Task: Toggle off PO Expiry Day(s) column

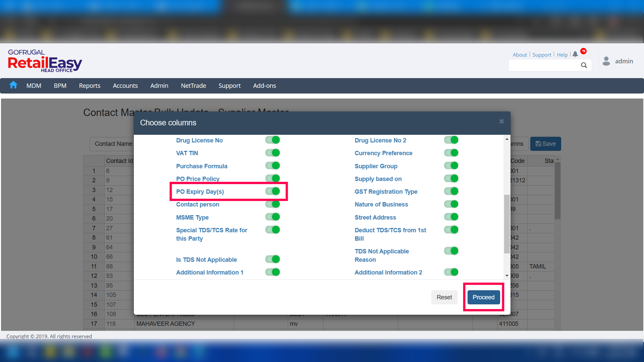Action: 273,191
